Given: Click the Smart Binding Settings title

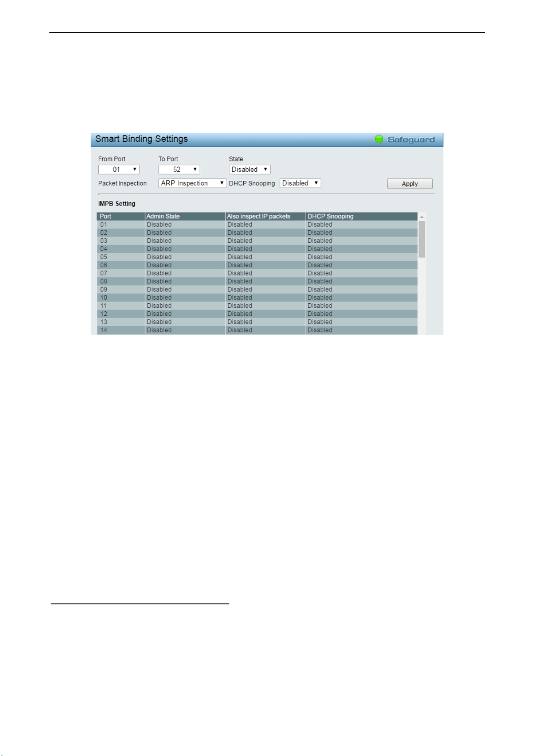Looking at the screenshot, I should tap(141, 139).
